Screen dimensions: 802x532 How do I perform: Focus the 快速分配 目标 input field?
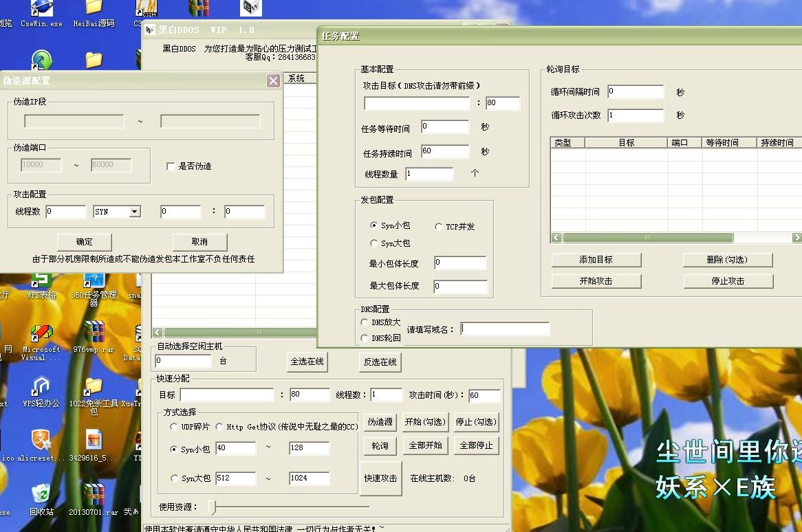pyautogui.click(x=227, y=395)
